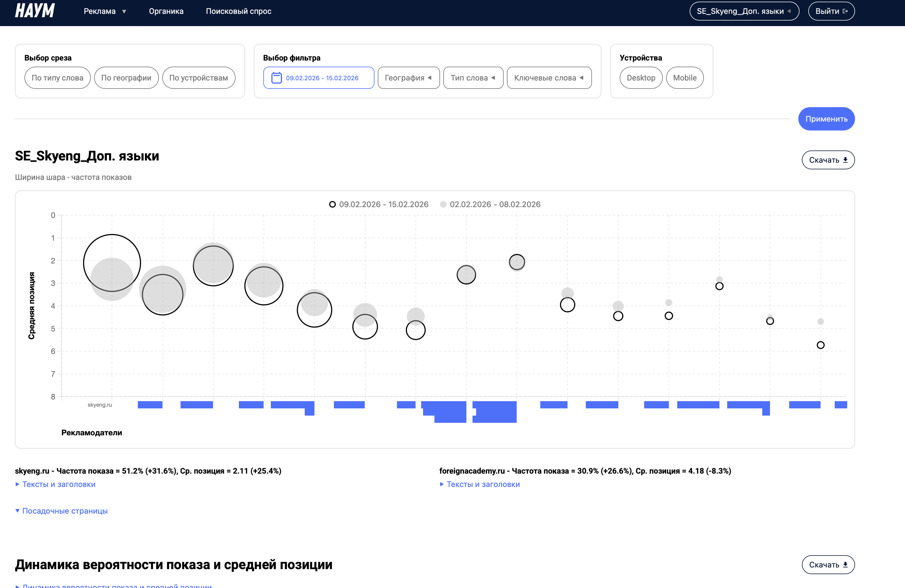The height and width of the screenshot is (588, 905).
Task: Click download icon on top Скачать button
Action: click(845, 160)
